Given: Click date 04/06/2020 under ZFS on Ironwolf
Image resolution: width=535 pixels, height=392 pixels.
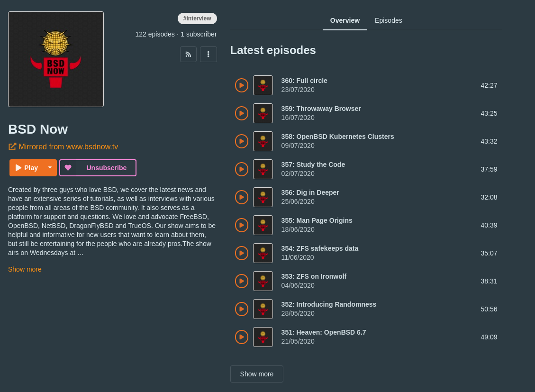Looking at the screenshot, I should point(298,285).
